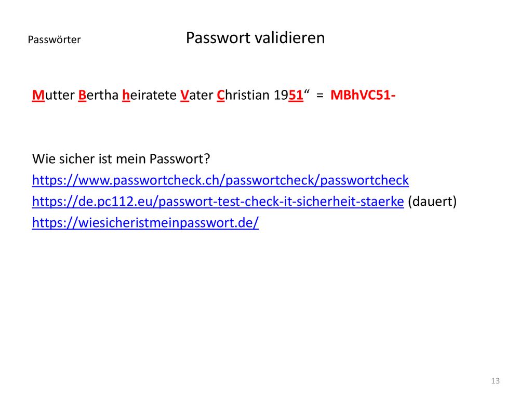Open the de.pc112.eu password test link
This screenshot has height=399, width=532.
click(x=218, y=202)
